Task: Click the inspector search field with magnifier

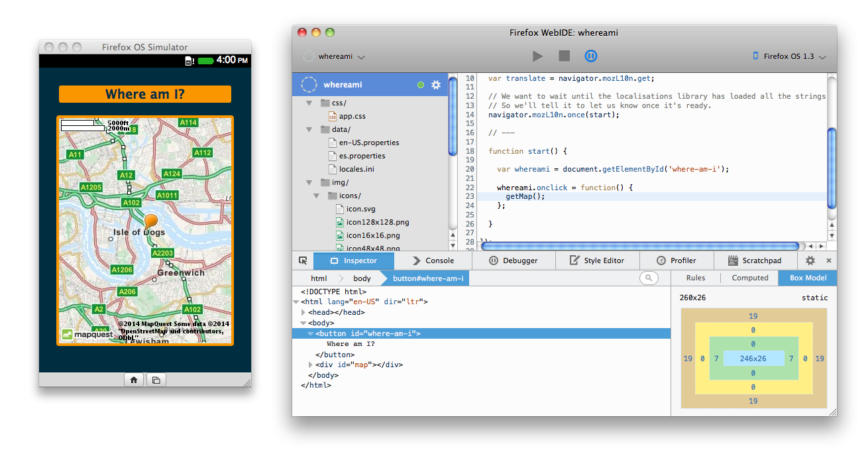Action: click(x=649, y=278)
